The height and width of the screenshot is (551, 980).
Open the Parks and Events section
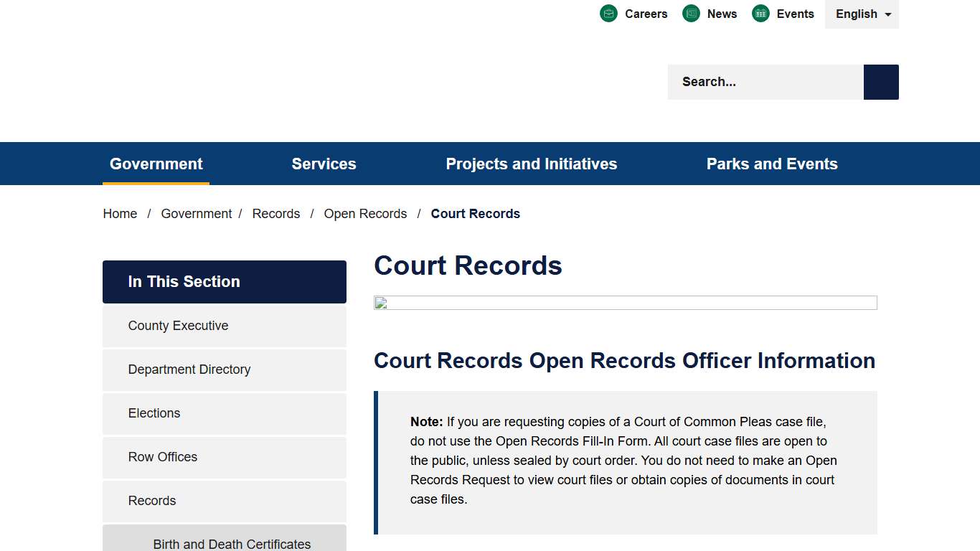[x=772, y=164]
